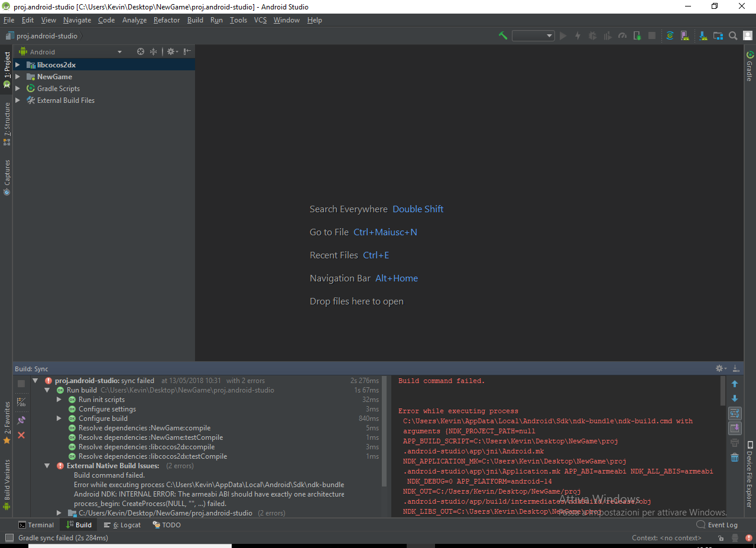Click the red X close icon in Build panel
Screen dimensions: 756x548
(x=21, y=435)
